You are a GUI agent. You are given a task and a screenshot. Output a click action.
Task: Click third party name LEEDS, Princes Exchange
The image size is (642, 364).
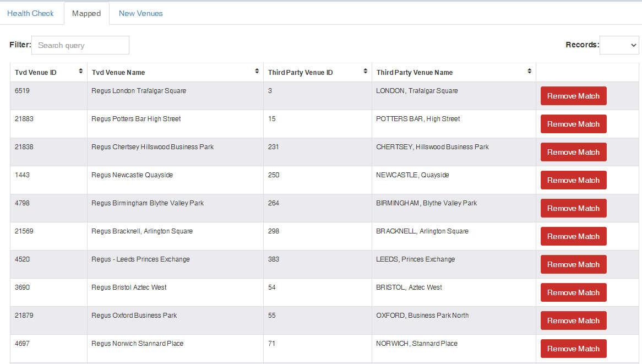click(x=416, y=259)
